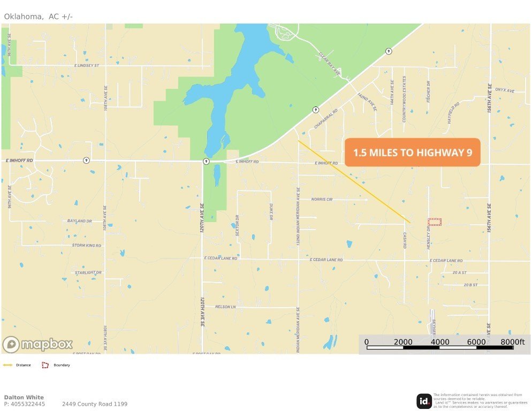Click the Highway 9 shield at 120th Ave
The width and height of the screenshot is (532, 411).
(206, 161)
